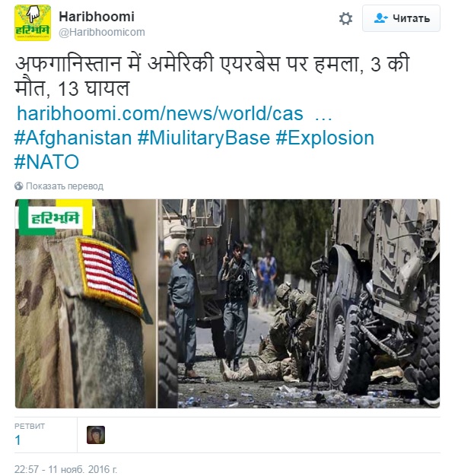This screenshot has height=476, width=458.
Task: Open the Haribhoomi account name
Action: [97, 17]
